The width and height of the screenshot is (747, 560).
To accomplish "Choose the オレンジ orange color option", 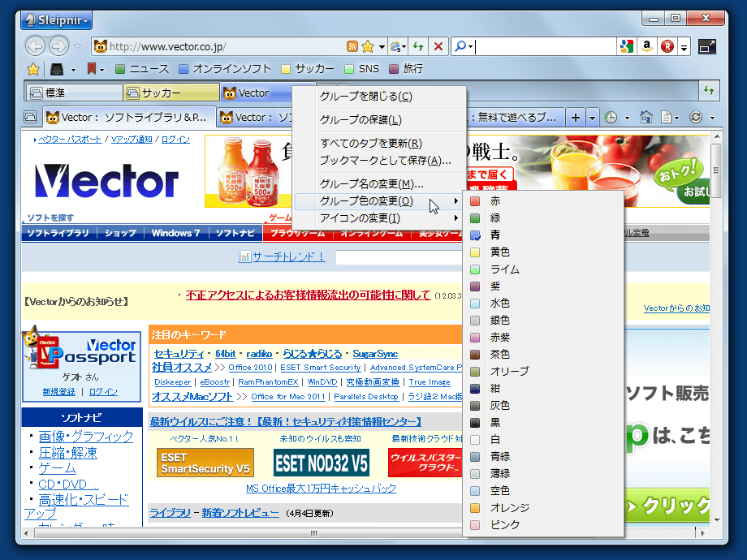I will point(543,507).
